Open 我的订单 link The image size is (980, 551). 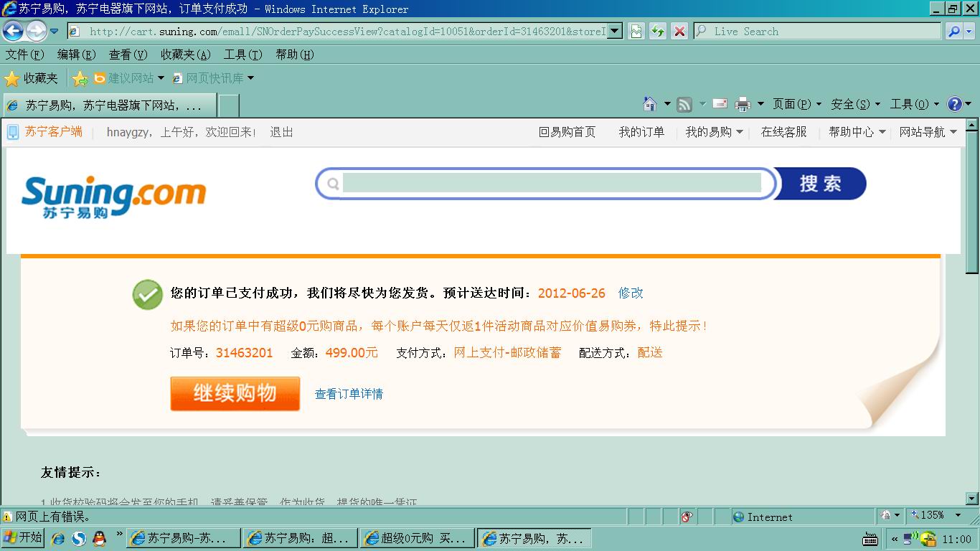(641, 132)
